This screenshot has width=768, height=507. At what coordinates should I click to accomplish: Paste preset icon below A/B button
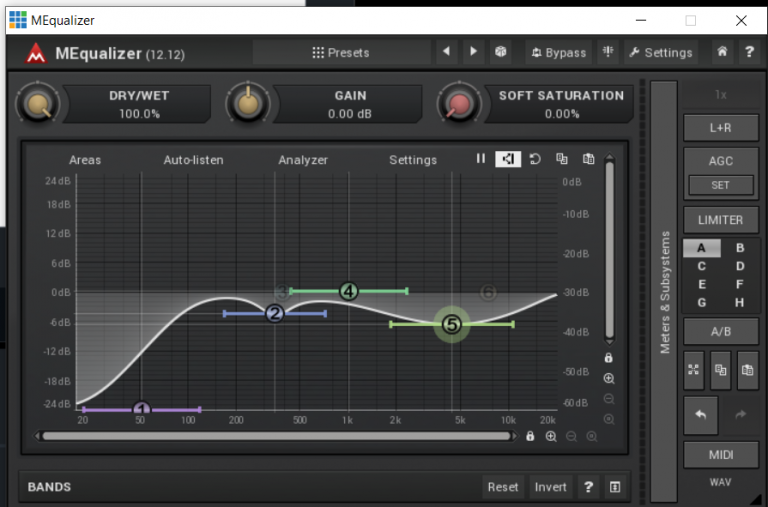pos(747,370)
